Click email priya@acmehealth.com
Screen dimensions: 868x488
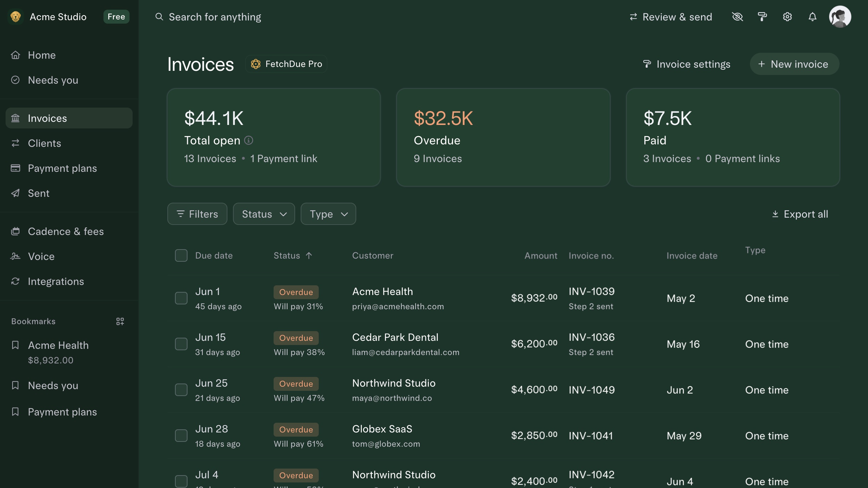[398, 306]
